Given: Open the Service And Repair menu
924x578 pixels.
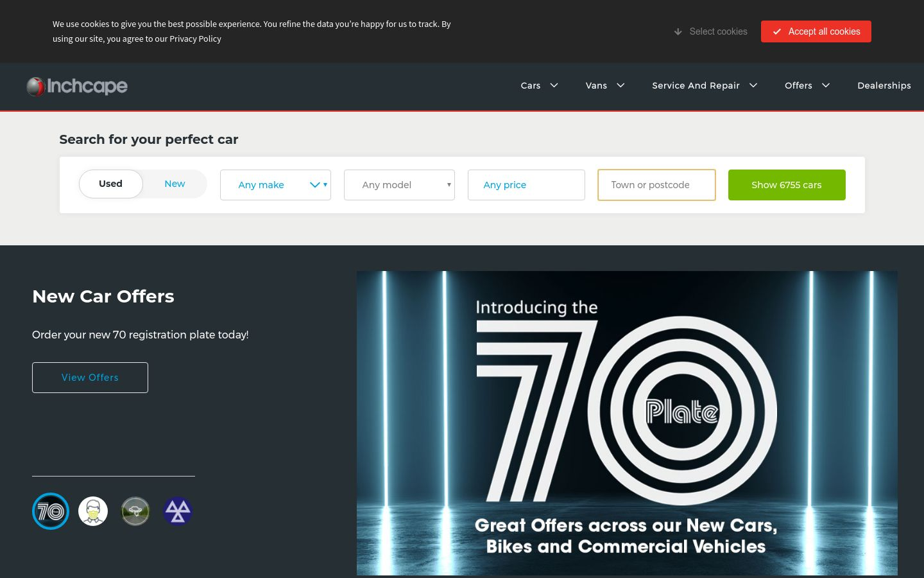Looking at the screenshot, I should (696, 85).
